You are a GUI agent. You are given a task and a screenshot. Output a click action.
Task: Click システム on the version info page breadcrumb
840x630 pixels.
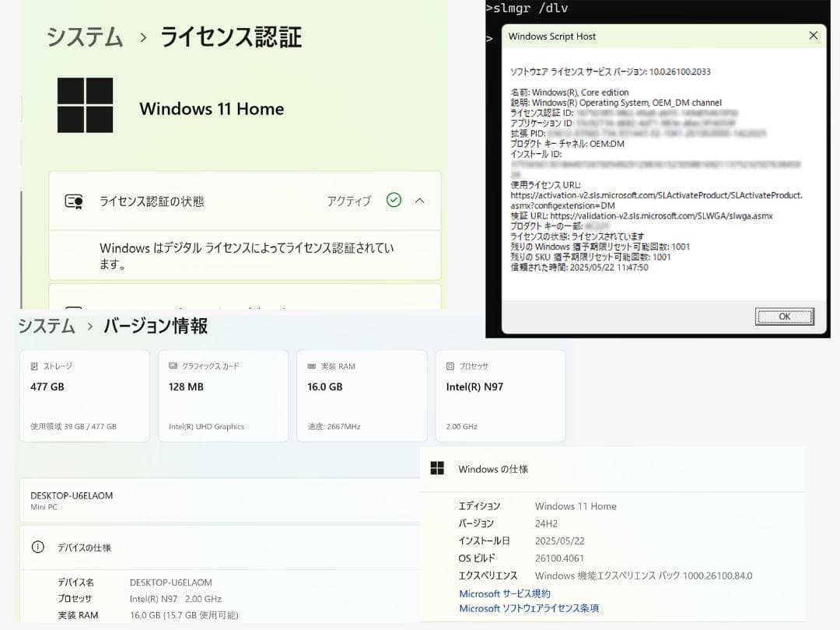(47, 326)
